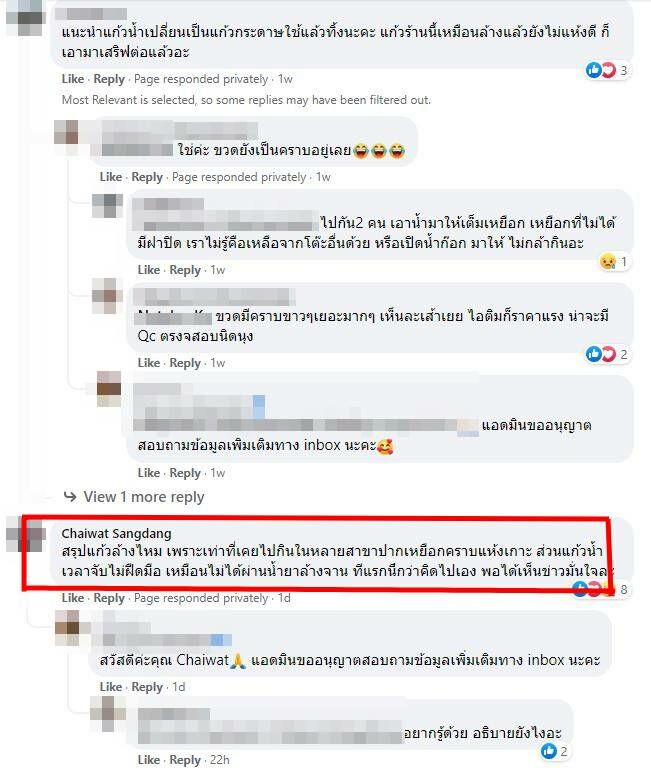
Task: Open the pixelated avatar next to Chaiwat Sangdang
Action: (26, 534)
